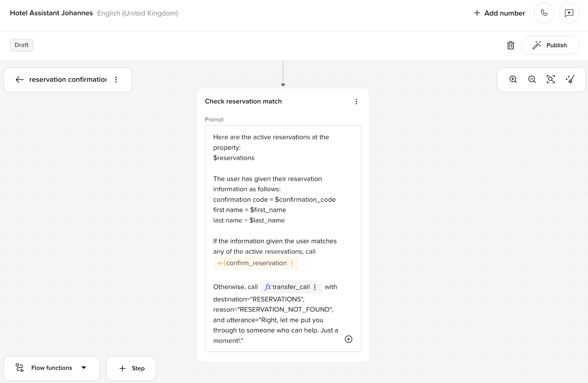This screenshot has width=588, height=383.
Task: Click Add number
Action: 499,13
